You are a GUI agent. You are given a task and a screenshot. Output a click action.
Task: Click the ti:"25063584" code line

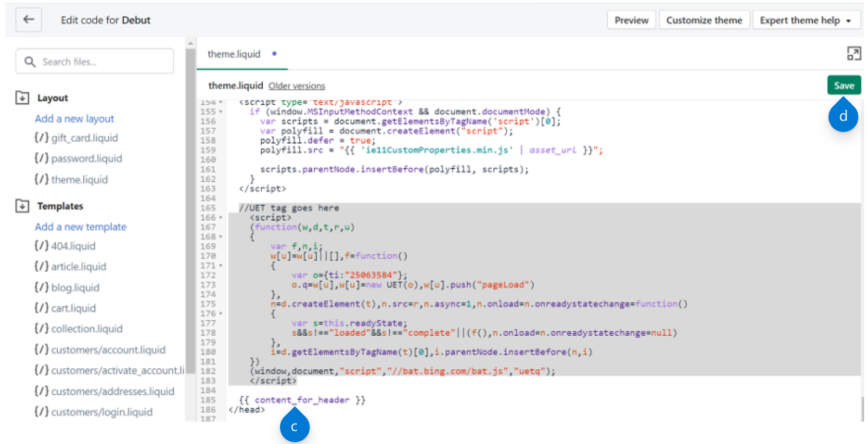tap(349, 275)
